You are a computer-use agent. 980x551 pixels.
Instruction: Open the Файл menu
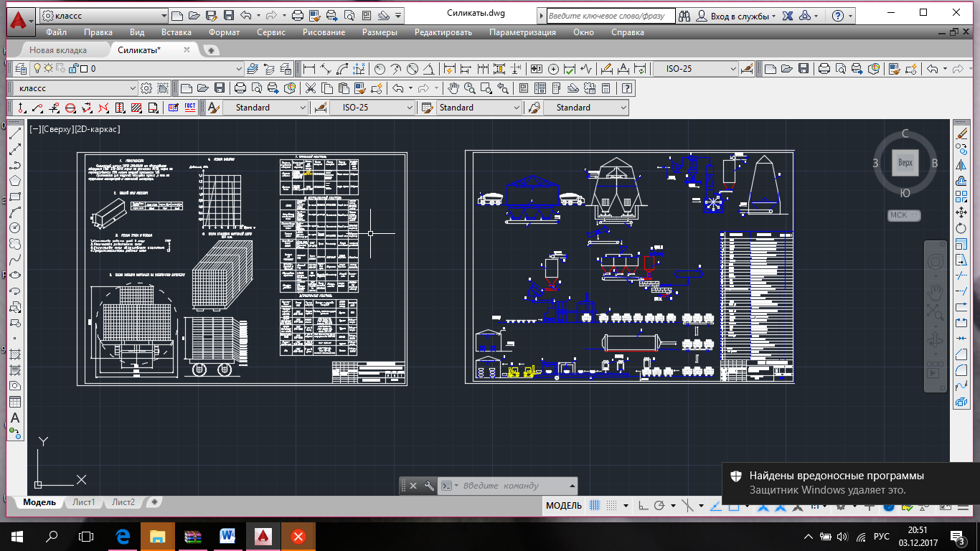click(56, 32)
